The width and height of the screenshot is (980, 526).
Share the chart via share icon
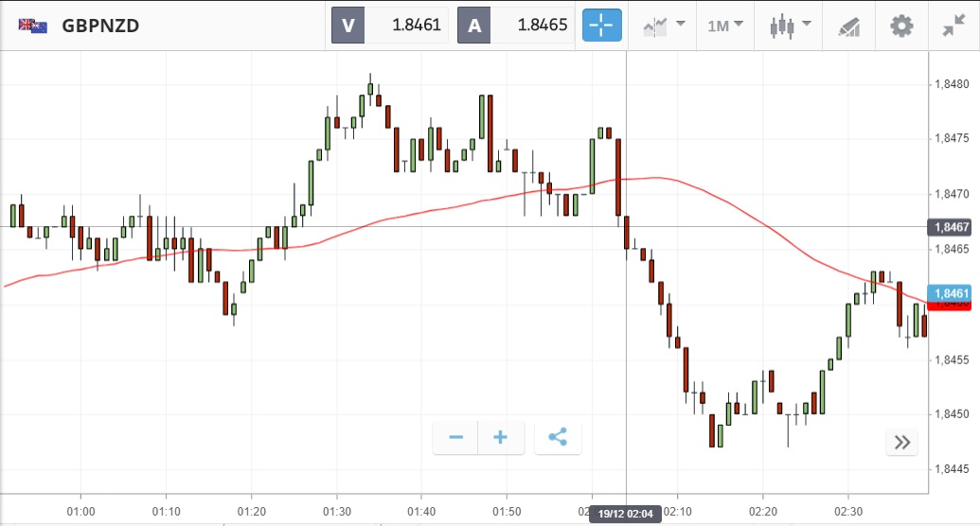coord(558,438)
